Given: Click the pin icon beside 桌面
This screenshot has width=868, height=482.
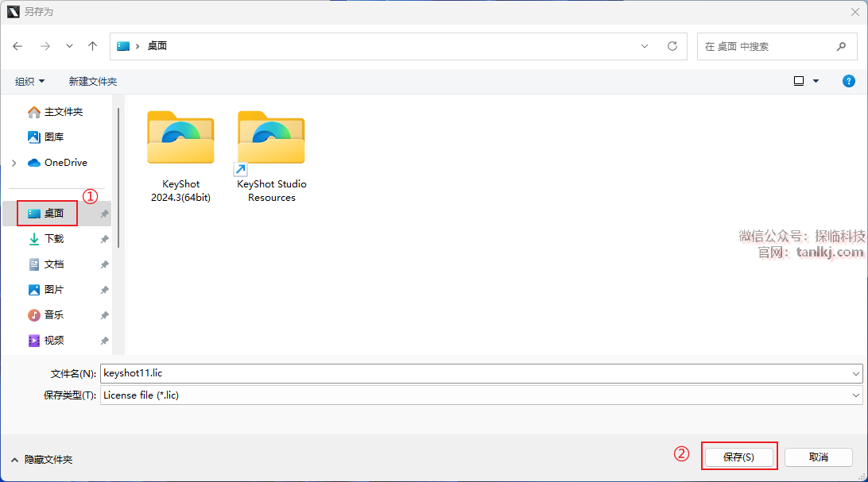Looking at the screenshot, I should [104, 214].
